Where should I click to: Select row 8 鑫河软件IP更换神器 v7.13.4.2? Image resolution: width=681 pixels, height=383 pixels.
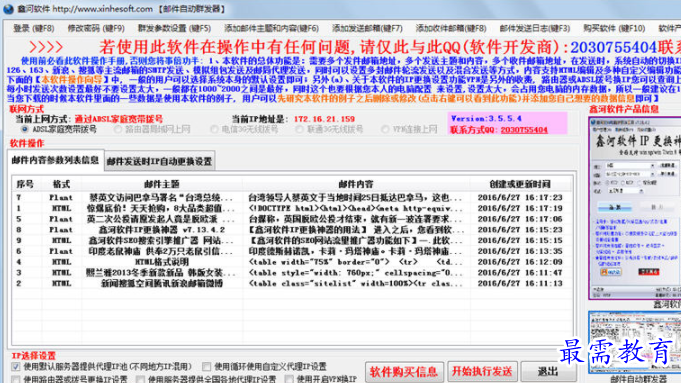(x=292, y=230)
